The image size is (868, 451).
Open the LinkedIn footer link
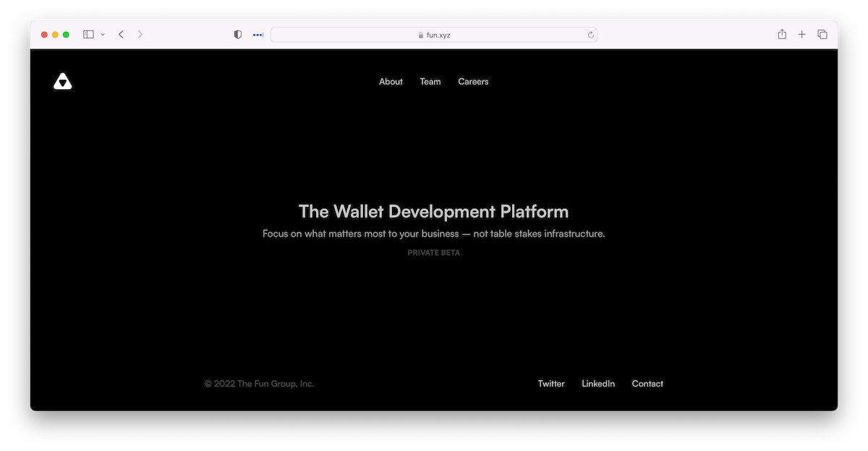coord(598,384)
